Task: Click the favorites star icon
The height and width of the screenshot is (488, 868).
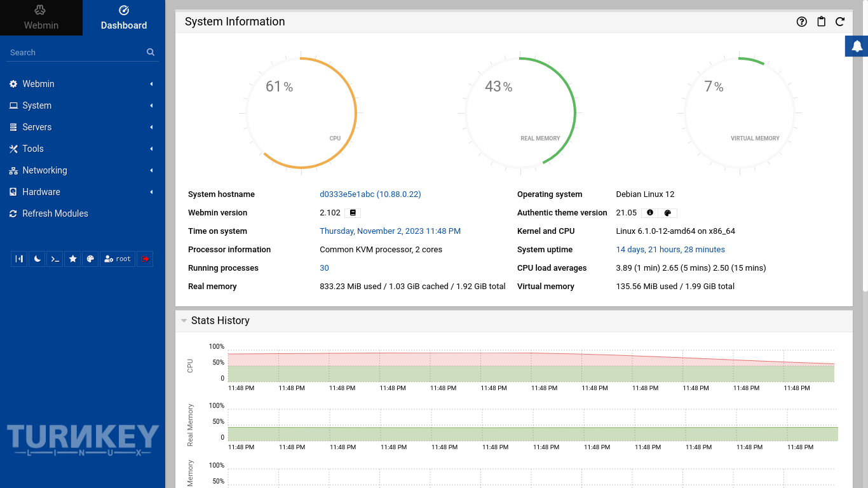Action: pyautogui.click(x=73, y=259)
